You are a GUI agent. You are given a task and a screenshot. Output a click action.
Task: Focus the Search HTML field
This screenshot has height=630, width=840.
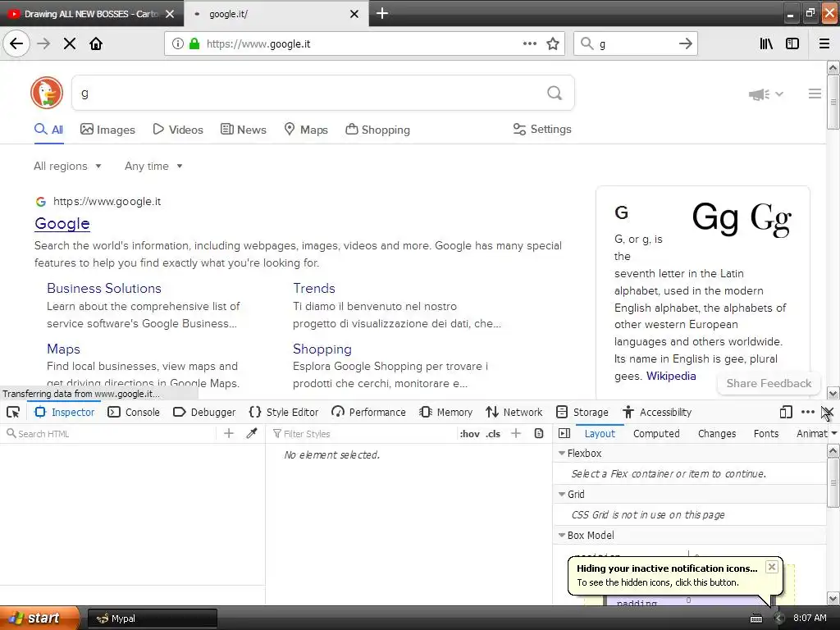pos(110,433)
